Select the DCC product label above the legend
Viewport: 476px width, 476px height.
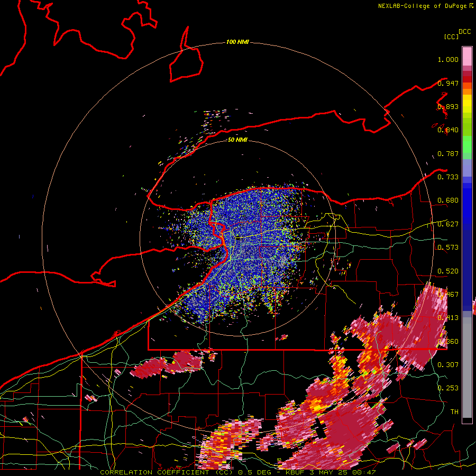tap(464, 32)
